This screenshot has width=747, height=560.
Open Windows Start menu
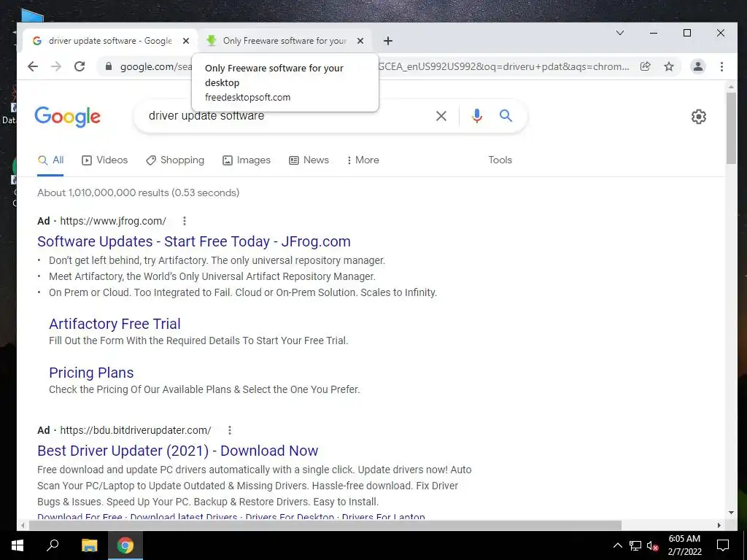coord(18,545)
